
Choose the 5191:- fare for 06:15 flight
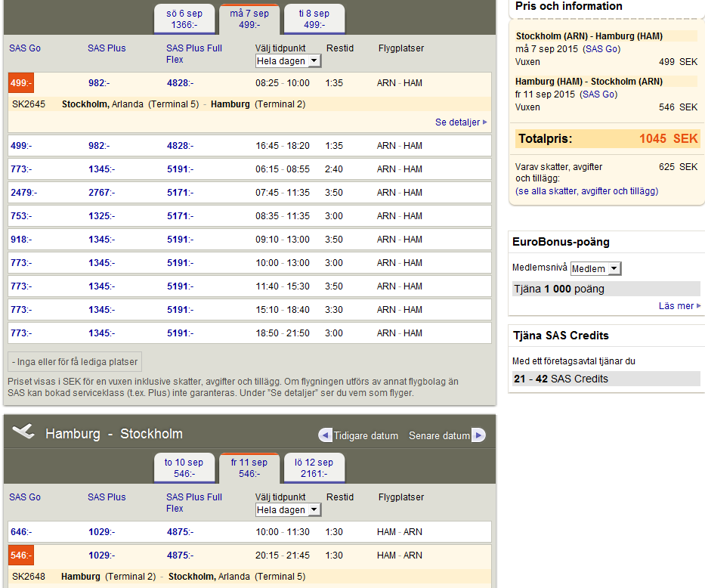tap(181, 169)
